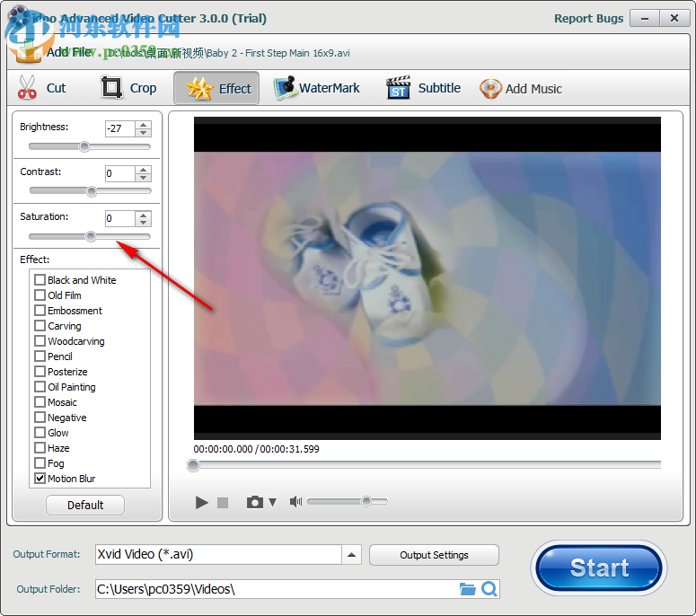
Task: Open Output Settings
Action: (x=434, y=555)
